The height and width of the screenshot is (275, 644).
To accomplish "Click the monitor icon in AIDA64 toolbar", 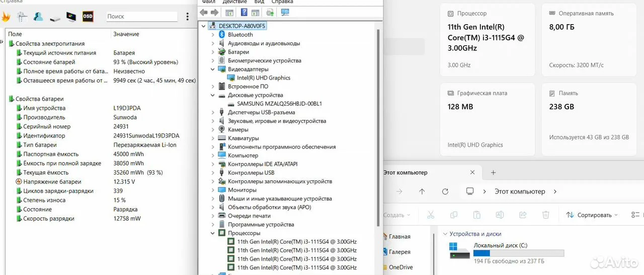I will tap(71, 17).
